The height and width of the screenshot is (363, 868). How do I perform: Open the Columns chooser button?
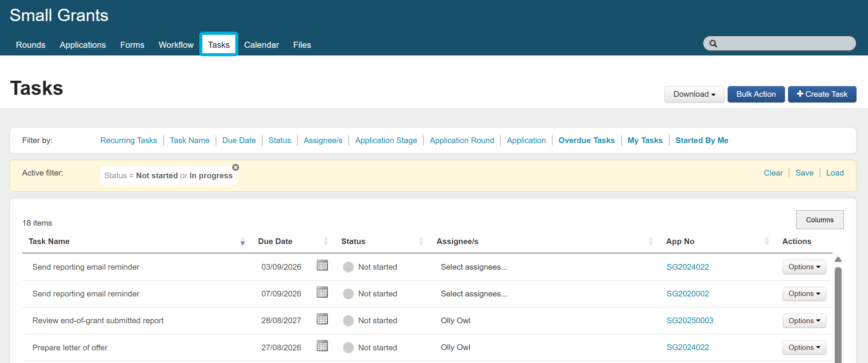(x=820, y=220)
